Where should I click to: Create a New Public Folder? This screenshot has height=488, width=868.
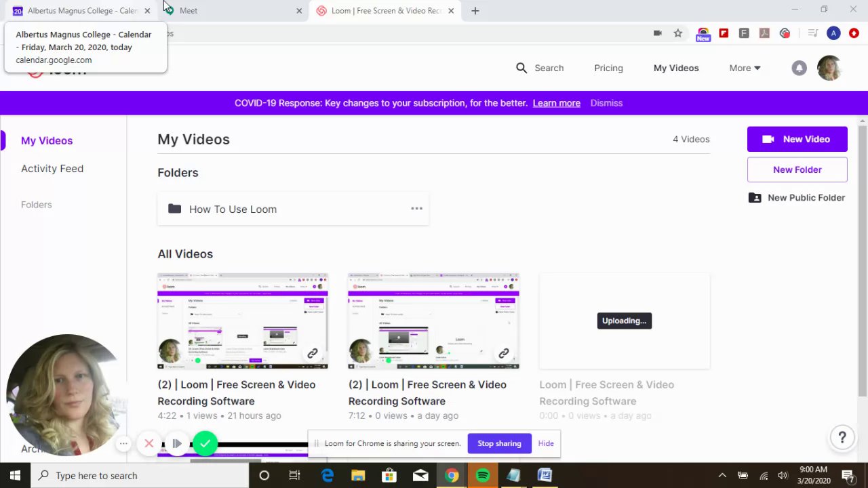(797, 198)
